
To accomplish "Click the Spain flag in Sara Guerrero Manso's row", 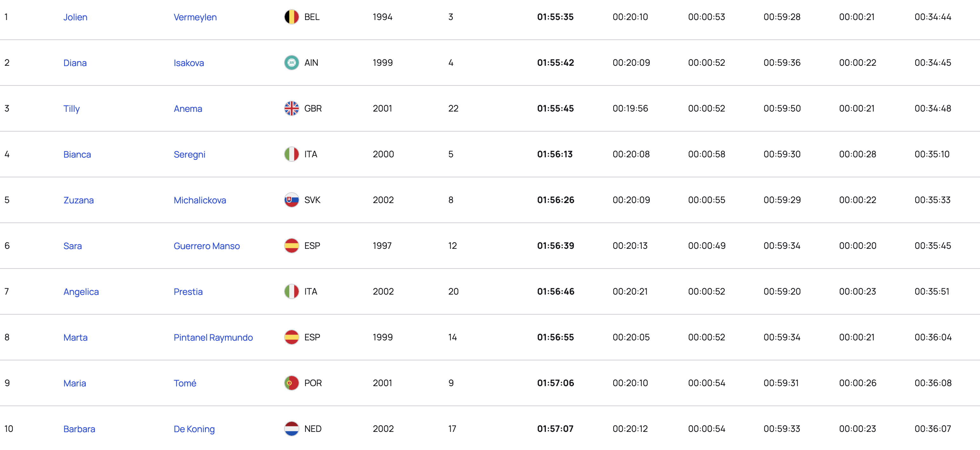I will coord(291,246).
